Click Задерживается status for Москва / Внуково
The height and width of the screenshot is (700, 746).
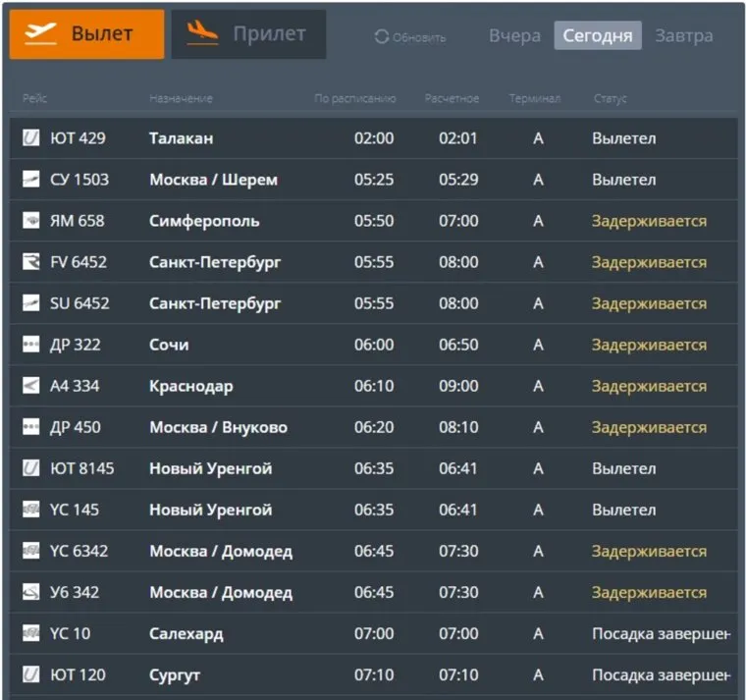[649, 427]
